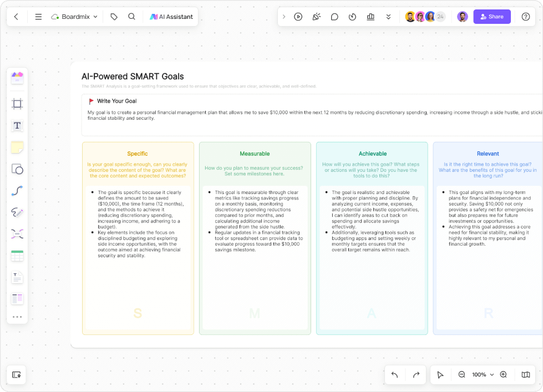
Task: Click the tag icon in top bar
Action: point(114,17)
